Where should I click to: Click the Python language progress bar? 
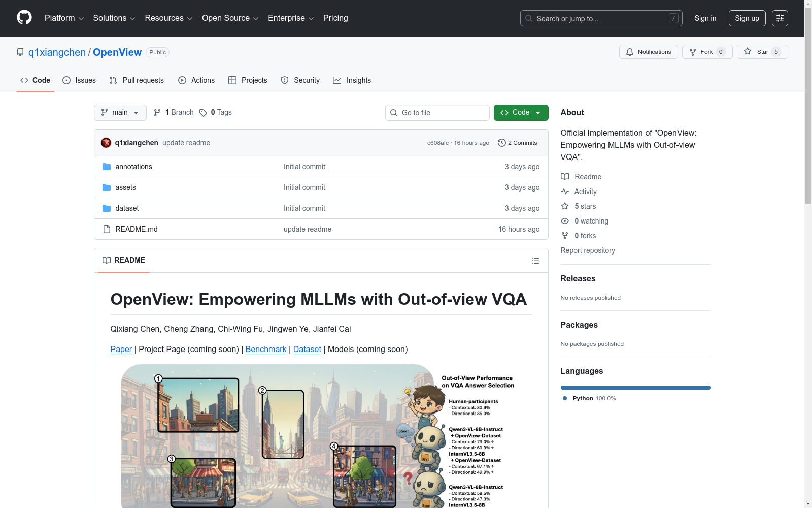tap(636, 388)
